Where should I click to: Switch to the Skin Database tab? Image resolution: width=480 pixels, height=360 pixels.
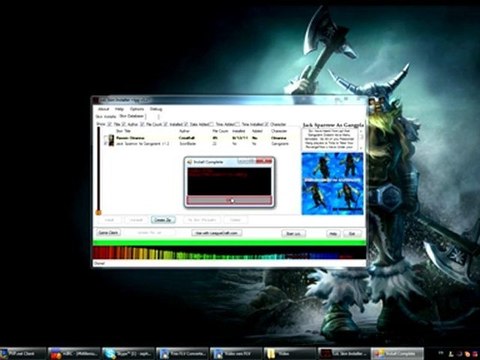click(x=131, y=116)
